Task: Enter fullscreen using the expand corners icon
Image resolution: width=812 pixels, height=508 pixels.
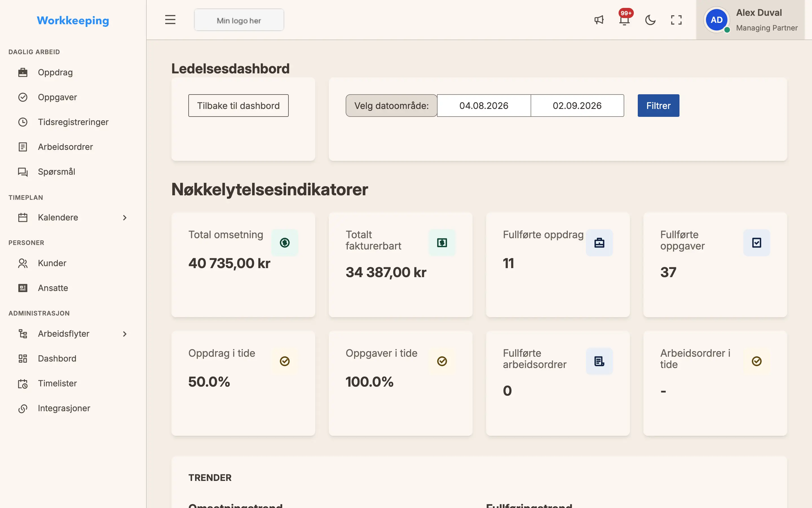Action: click(x=676, y=20)
